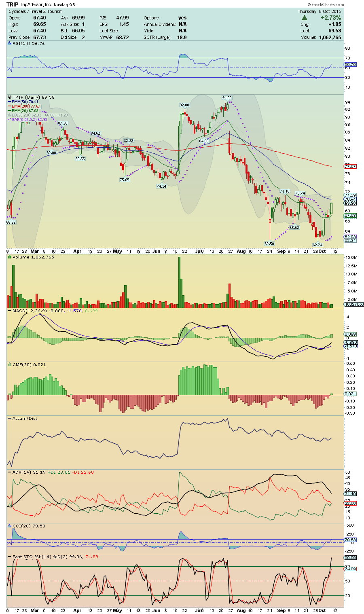This screenshot has width=364, height=614.
Task: Click the header Volume value 1,062,765
Action: tap(330, 37)
